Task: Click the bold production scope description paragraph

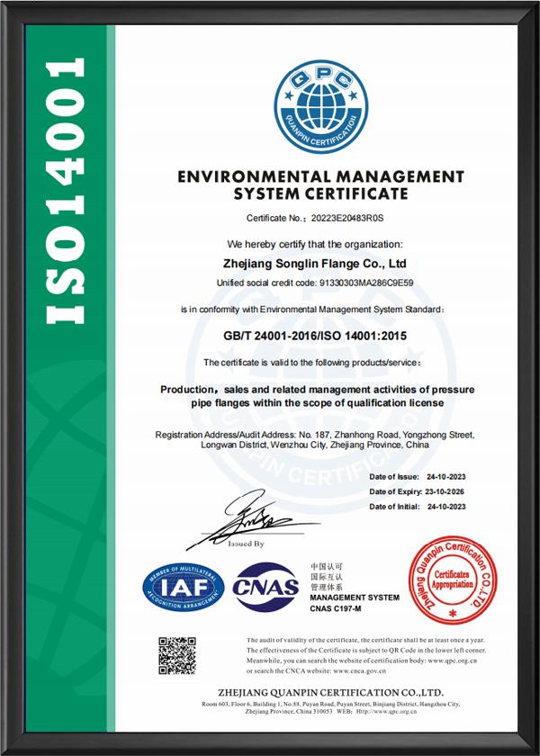Action: point(321,396)
